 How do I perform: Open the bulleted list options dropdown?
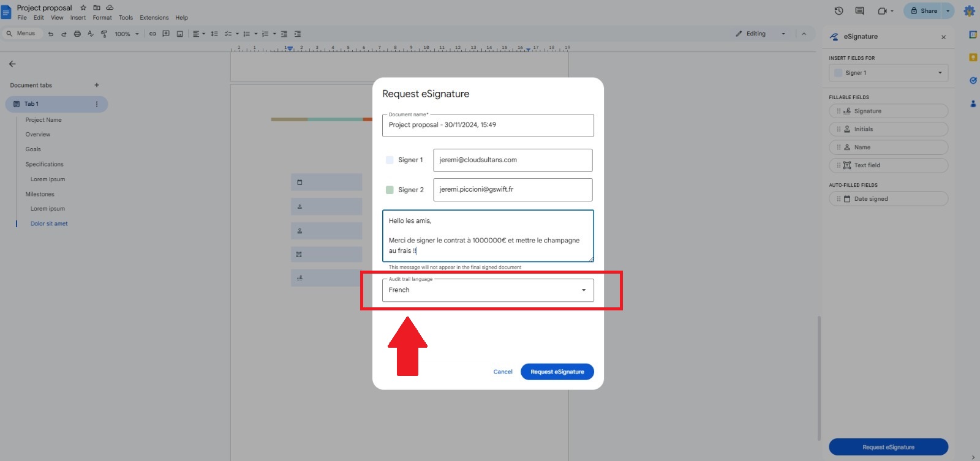pyautogui.click(x=255, y=34)
